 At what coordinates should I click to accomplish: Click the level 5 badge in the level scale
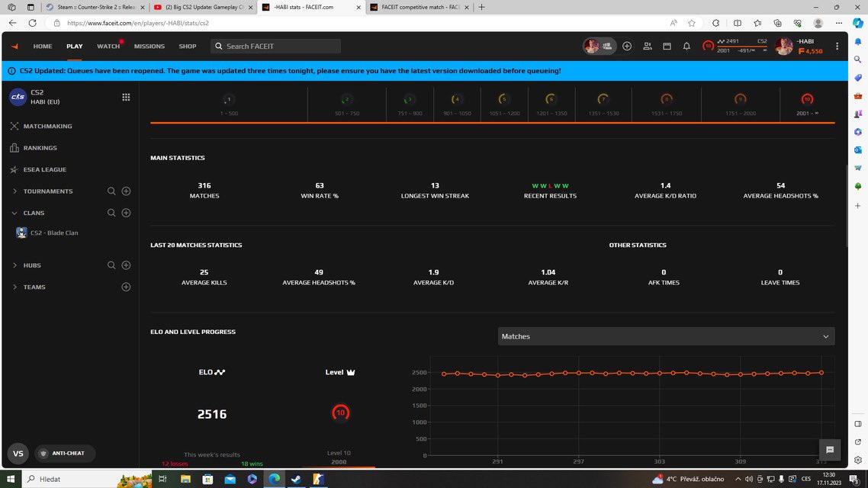coord(503,100)
